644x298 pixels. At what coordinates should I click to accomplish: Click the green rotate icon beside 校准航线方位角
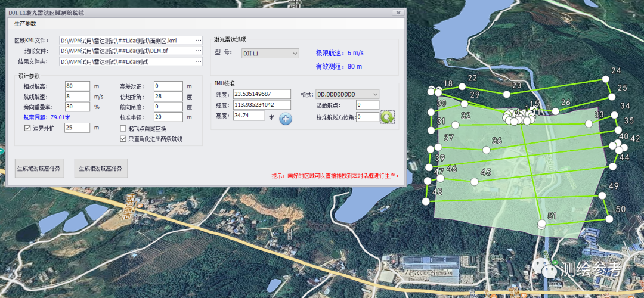(388, 117)
